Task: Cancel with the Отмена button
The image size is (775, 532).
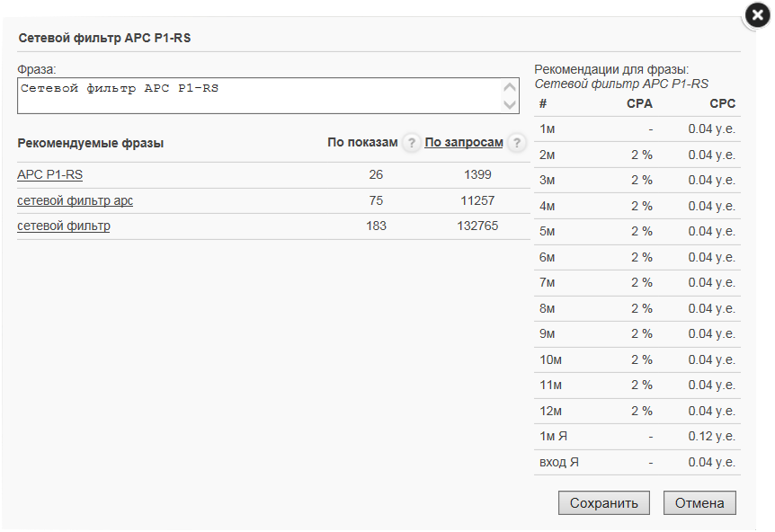Action: click(699, 503)
